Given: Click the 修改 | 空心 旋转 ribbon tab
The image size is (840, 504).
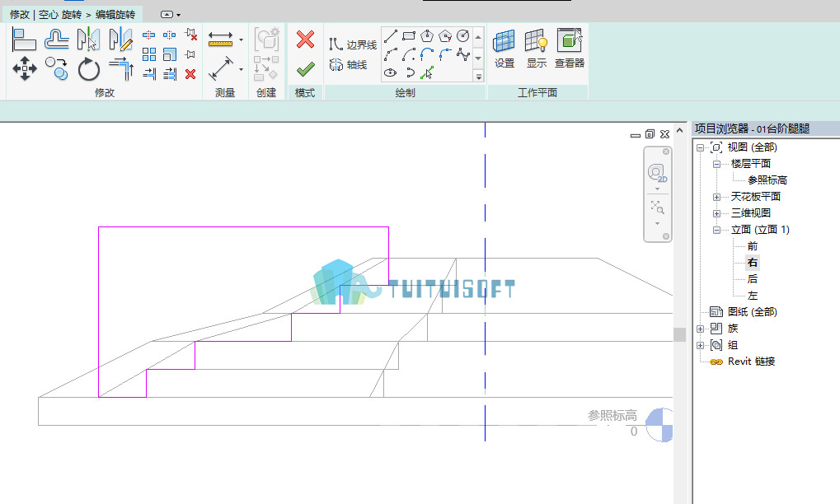Looking at the screenshot, I should click(73, 15).
